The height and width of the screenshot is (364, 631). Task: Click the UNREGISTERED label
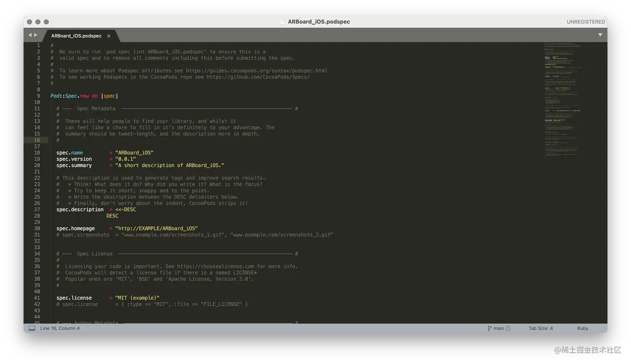click(x=586, y=22)
